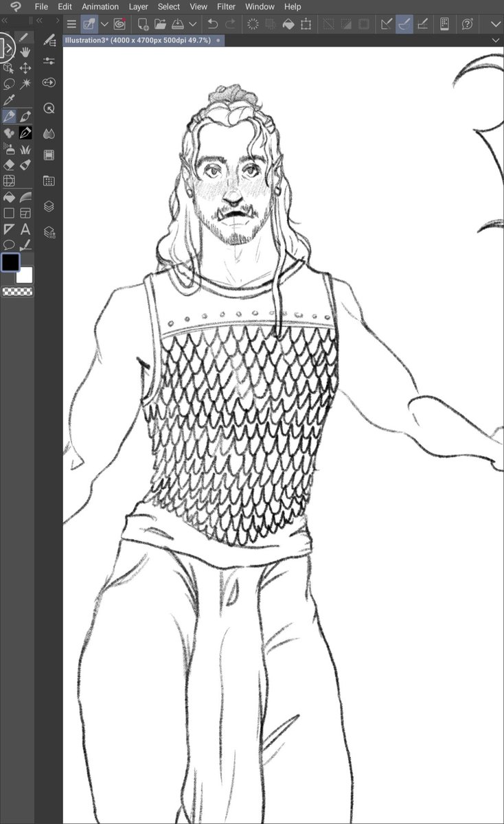This screenshot has height=824, width=504.
Task: Redo the undone action
Action: [x=231, y=24]
